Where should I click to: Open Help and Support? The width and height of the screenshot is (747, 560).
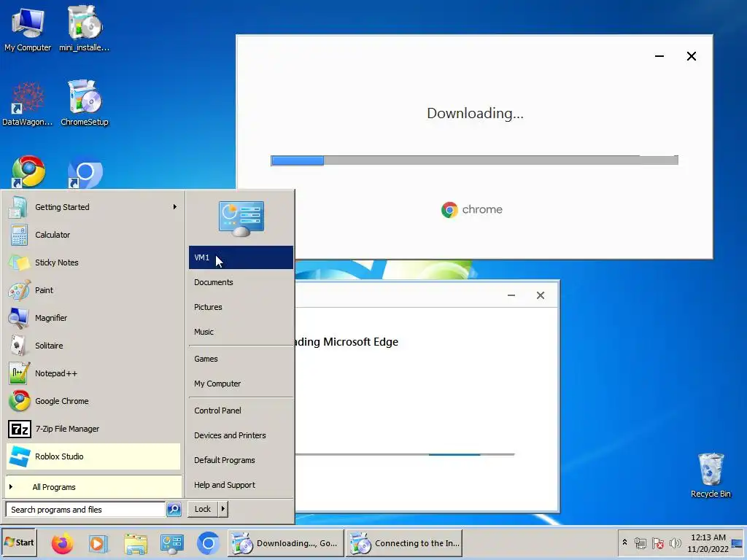[x=241, y=485]
